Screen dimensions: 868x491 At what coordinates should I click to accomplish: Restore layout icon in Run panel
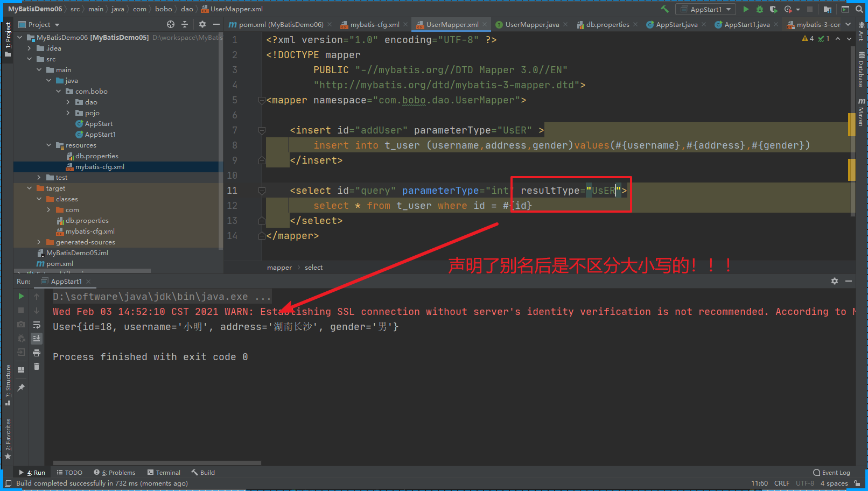point(21,370)
